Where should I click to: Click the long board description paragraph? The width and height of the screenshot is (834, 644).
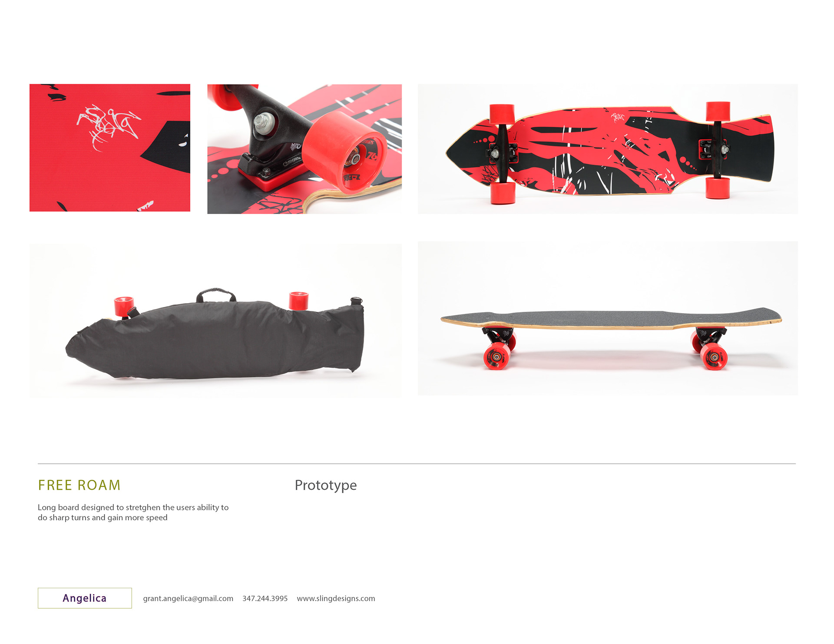pyautogui.click(x=133, y=512)
